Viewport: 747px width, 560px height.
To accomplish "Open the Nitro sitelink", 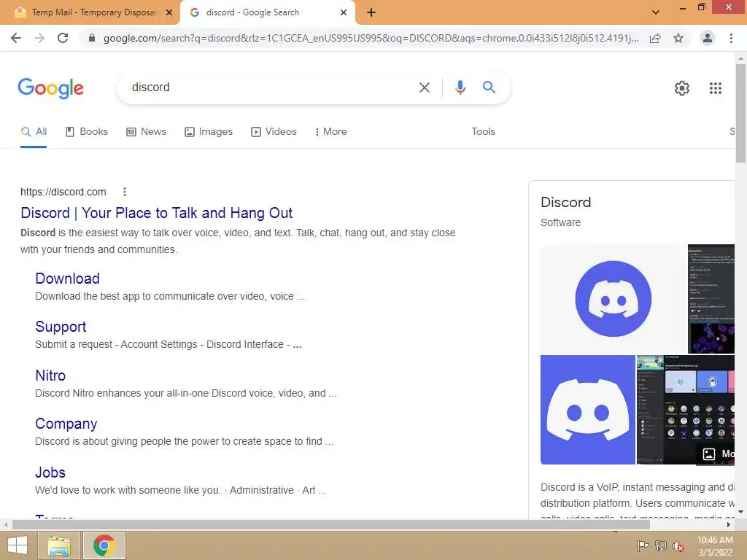I will click(x=50, y=376).
